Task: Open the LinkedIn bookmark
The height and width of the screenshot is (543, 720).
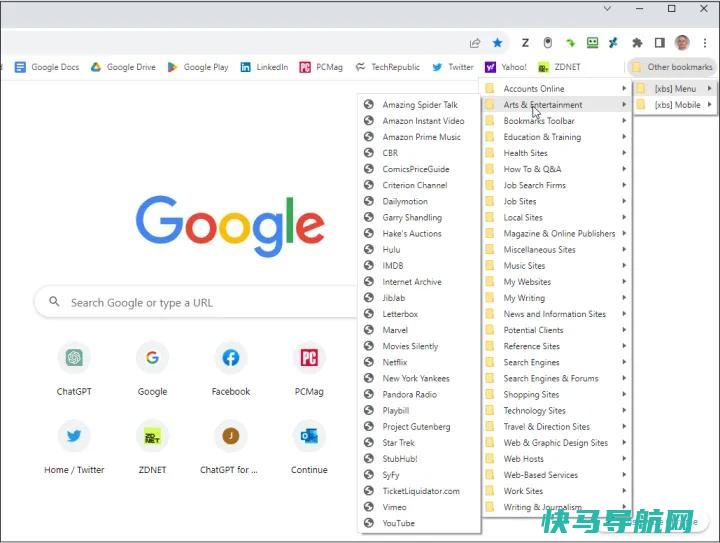Action: 264,67
